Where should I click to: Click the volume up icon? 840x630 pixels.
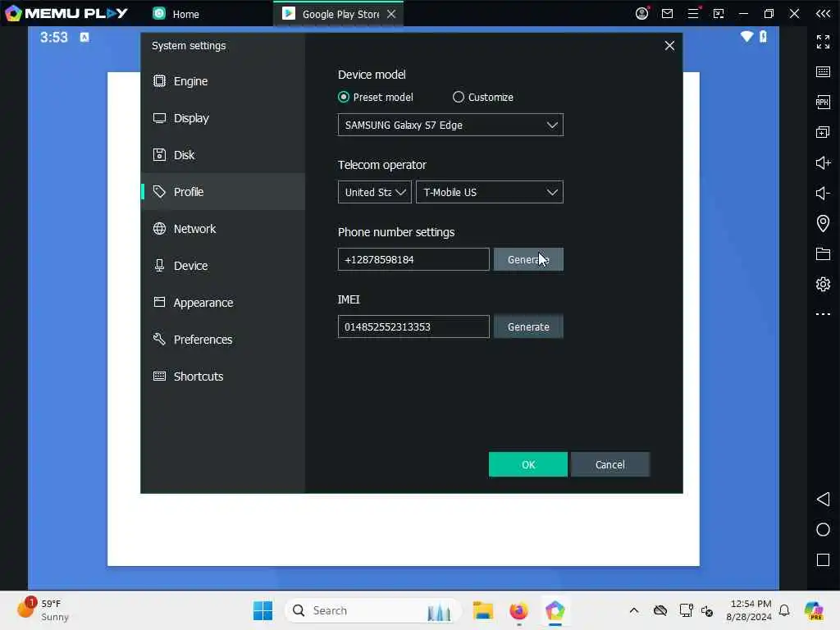823,162
